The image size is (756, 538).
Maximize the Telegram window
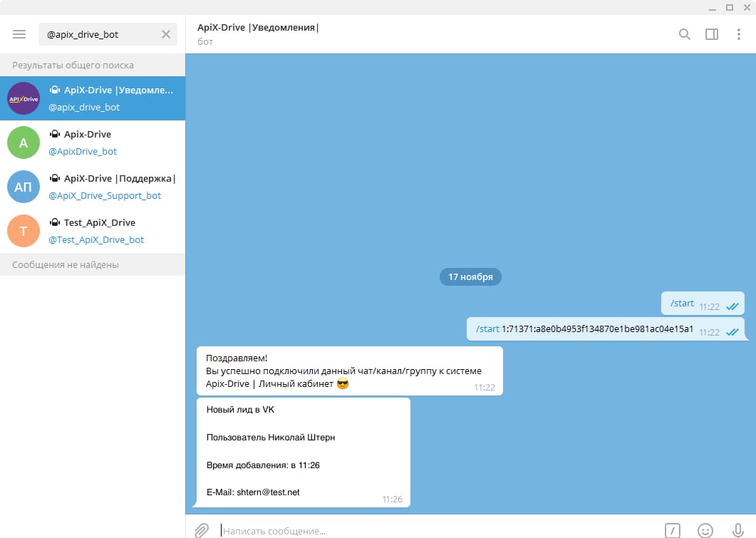pos(730,7)
